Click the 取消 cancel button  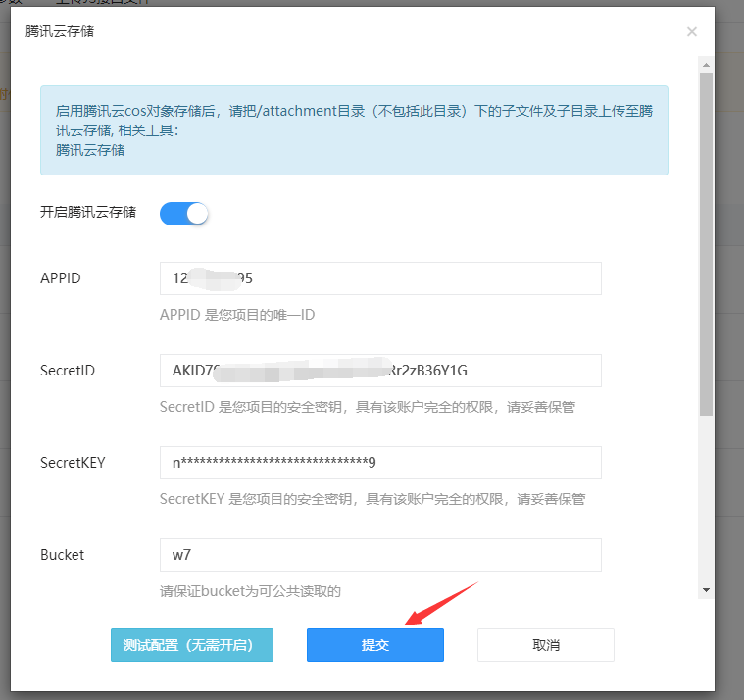point(546,645)
